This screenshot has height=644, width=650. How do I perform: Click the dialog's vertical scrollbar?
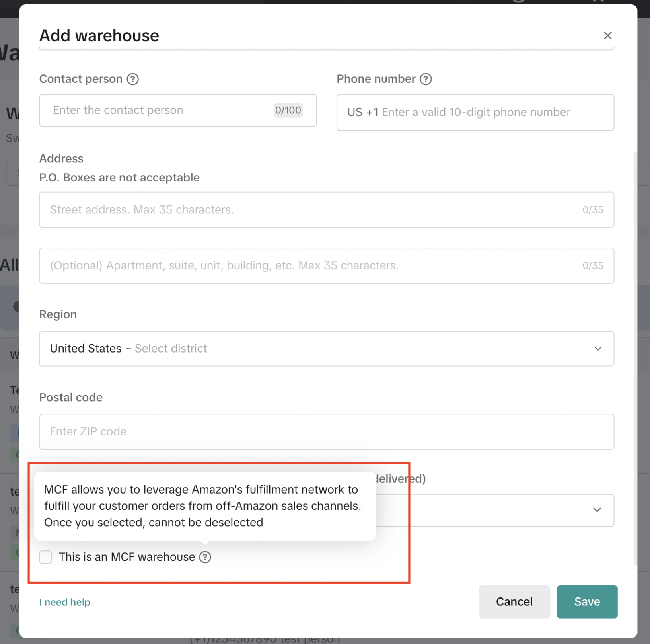point(635,358)
